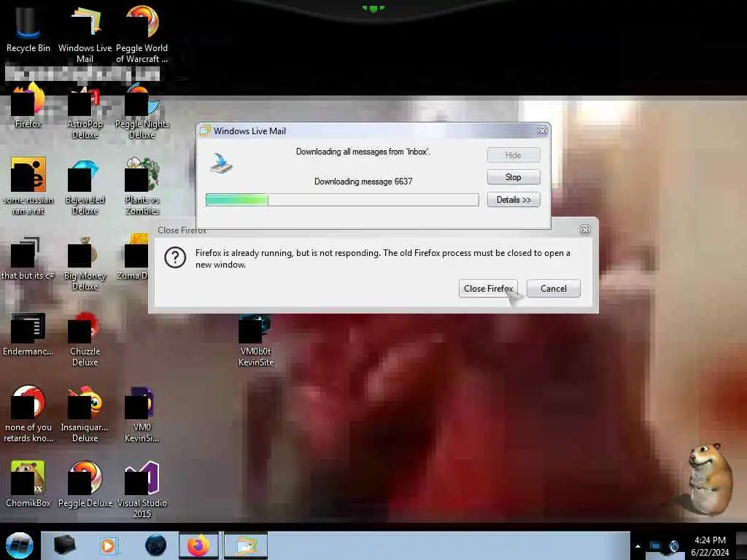This screenshot has height=560, width=747.
Task: Cancel the Close Firefox dialog
Action: 554,289
